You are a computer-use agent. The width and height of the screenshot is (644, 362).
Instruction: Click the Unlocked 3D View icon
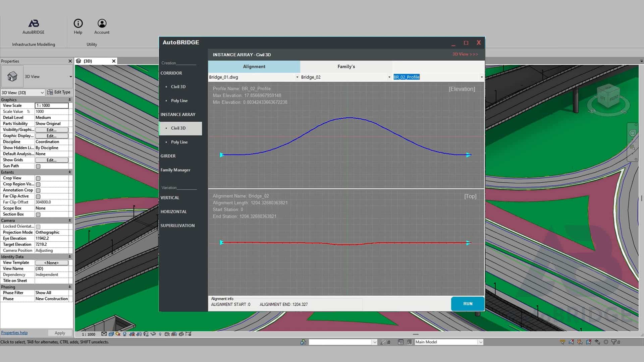[x=146, y=334]
